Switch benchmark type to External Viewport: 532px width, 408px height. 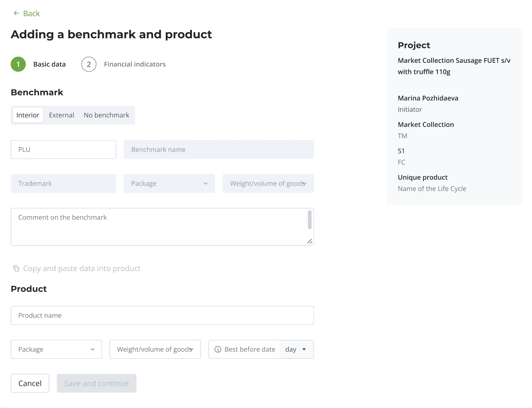click(x=62, y=115)
